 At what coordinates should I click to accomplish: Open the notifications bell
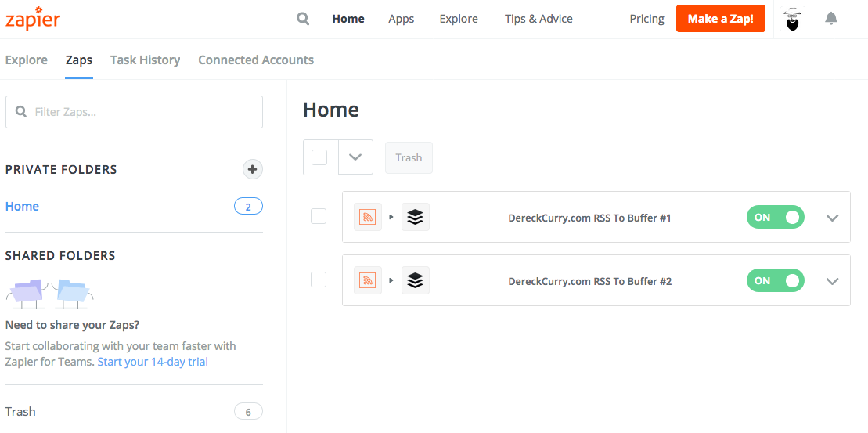pyautogui.click(x=831, y=19)
